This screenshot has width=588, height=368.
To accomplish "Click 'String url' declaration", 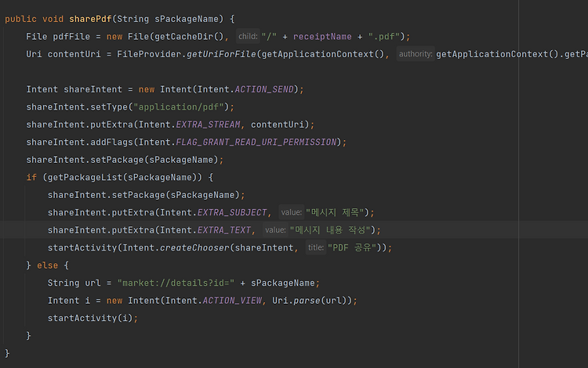I will (x=74, y=283).
